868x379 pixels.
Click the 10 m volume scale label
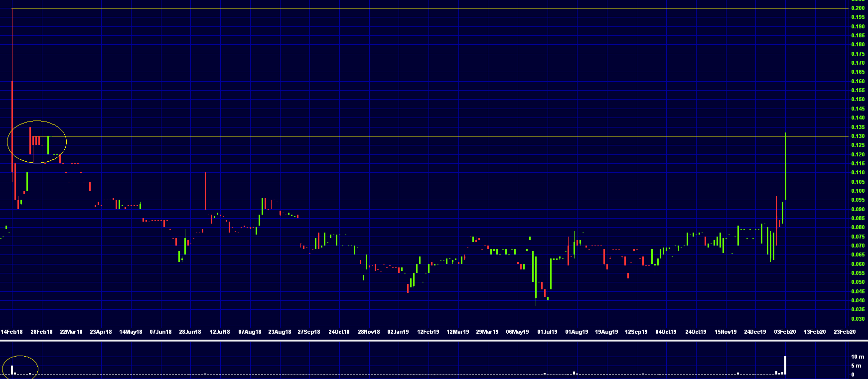click(858, 357)
